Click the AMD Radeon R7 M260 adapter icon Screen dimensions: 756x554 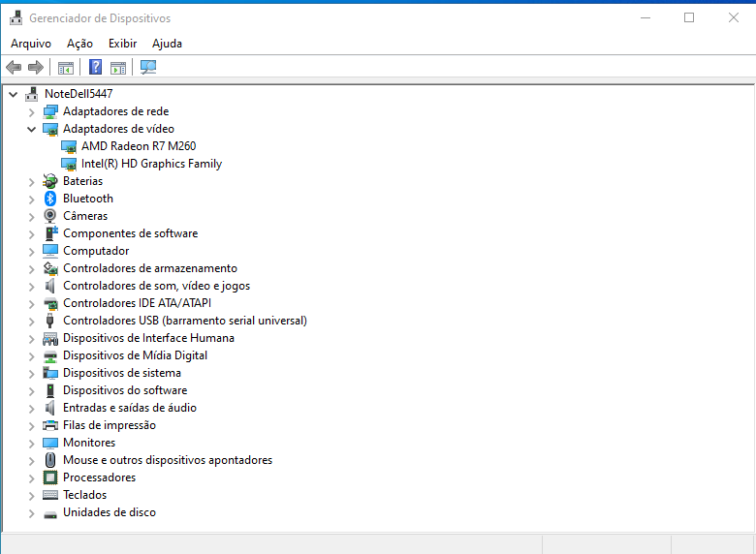(x=69, y=146)
